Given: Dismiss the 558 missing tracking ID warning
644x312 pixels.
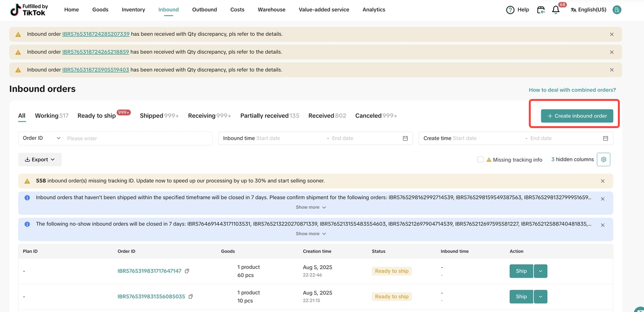Looking at the screenshot, I should (603, 181).
